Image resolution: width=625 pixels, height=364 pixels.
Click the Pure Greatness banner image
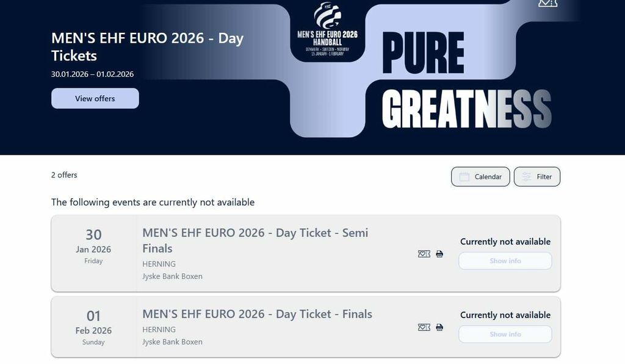[x=467, y=80]
